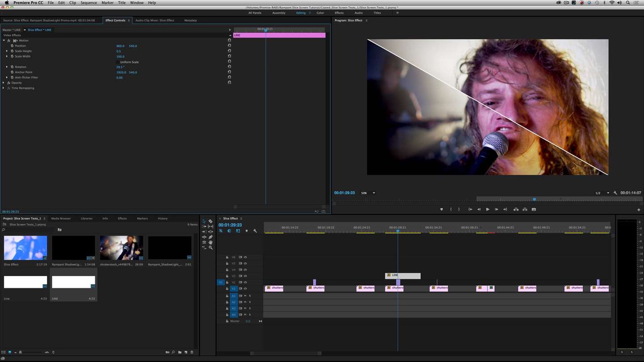This screenshot has width=644, height=362.
Task: Toggle Snap in the timeline header
Action: click(229, 231)
